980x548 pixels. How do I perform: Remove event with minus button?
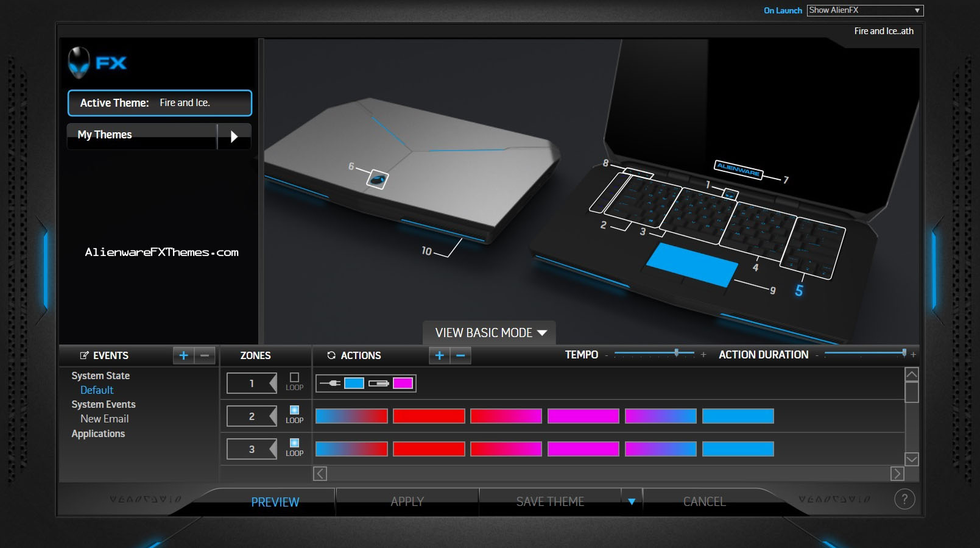(x=205, y=355)
